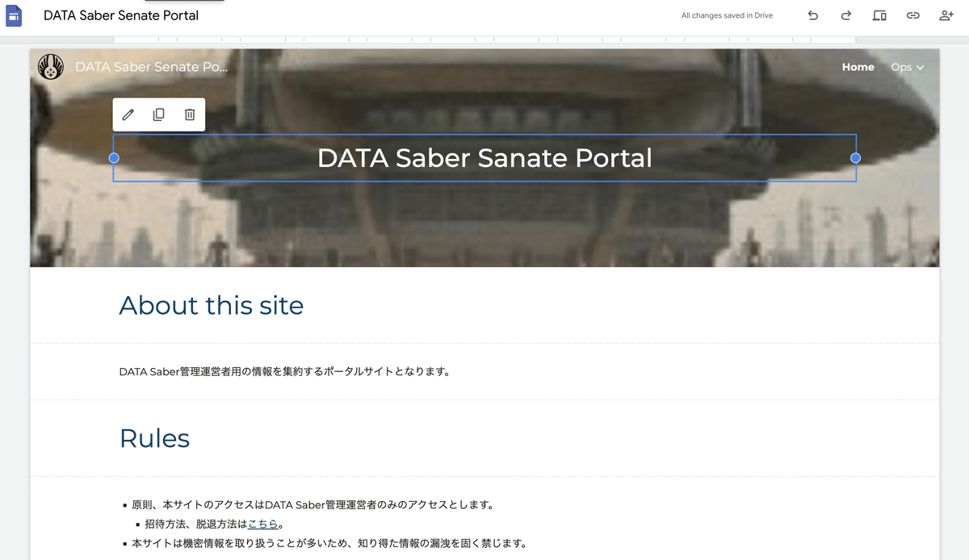Click the All changes saved in Drive text

pos(726,15)
